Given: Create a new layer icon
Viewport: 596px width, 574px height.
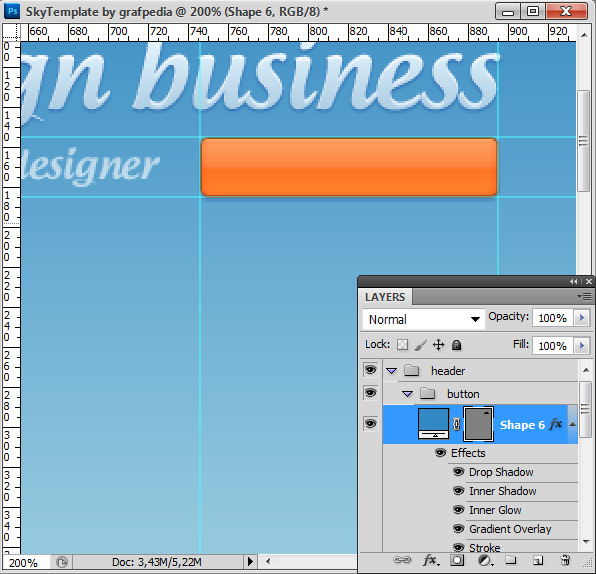Looking at the screenshot, I should tap(538, 560).
